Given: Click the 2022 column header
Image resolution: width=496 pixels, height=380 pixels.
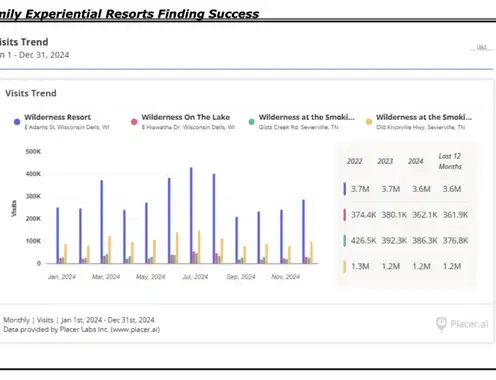Looking at the screenshot, I should 354,161.
